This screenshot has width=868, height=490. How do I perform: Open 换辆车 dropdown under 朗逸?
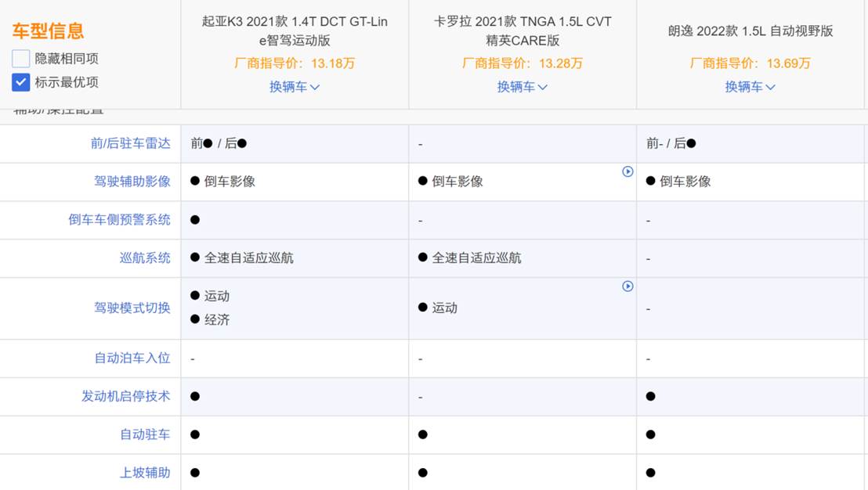point(750,87)
